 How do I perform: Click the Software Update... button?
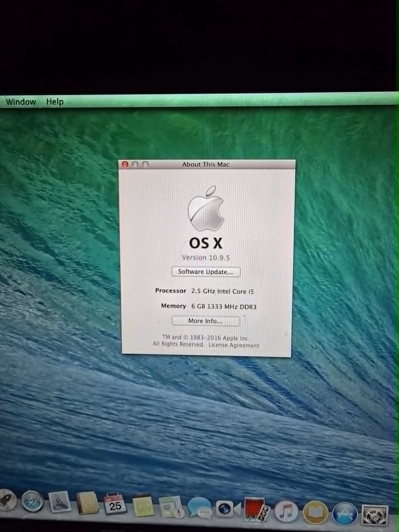[206, 272]
